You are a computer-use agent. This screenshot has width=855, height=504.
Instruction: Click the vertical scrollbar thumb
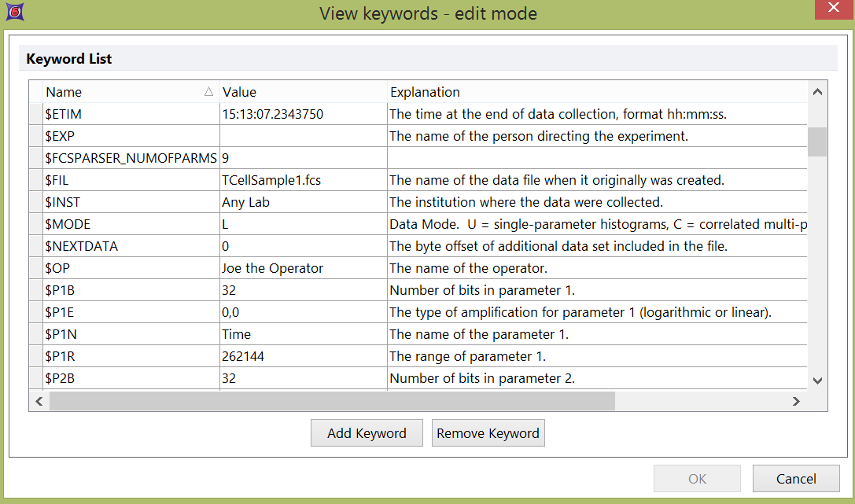pos(817,142)
